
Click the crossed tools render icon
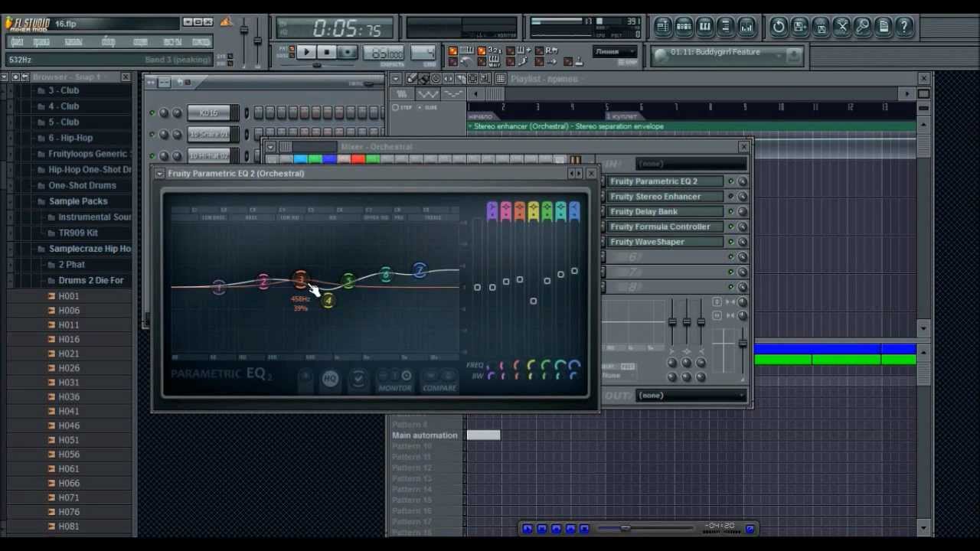click(x=841, y=27)
